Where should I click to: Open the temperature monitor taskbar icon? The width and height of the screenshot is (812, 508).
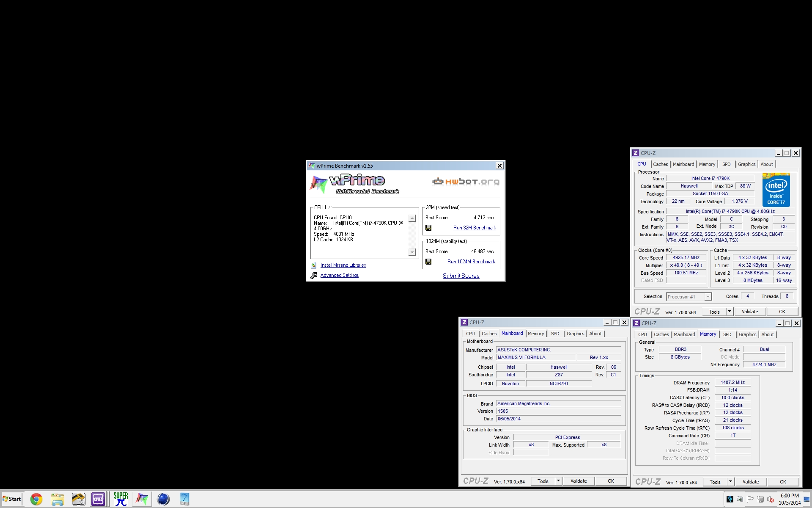click(78, 500)
